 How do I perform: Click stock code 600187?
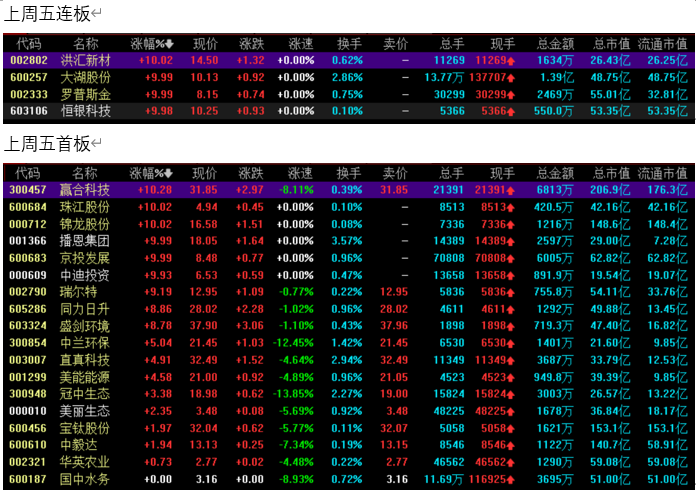(x=28, y=479)
